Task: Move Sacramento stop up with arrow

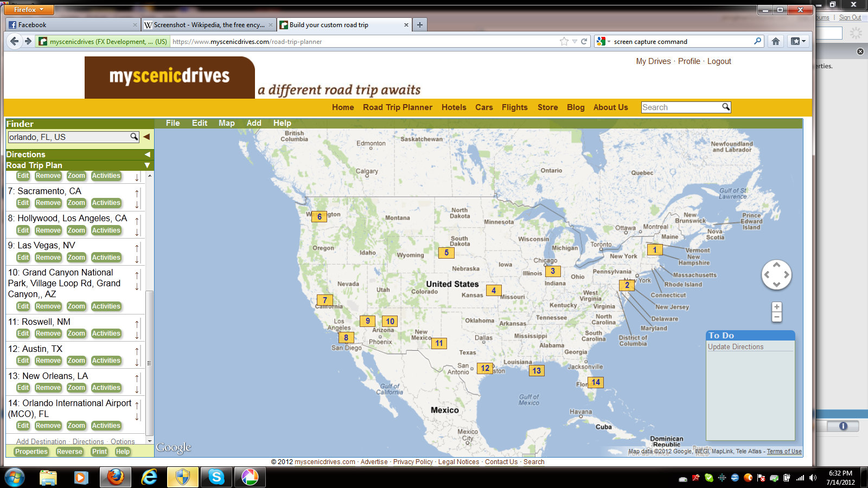Action: 137,193
